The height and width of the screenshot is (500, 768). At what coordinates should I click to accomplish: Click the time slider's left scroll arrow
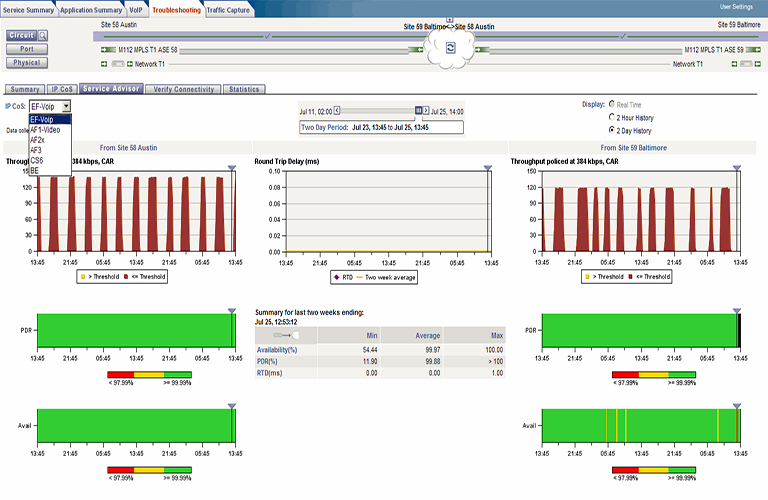tap(337, 111)
